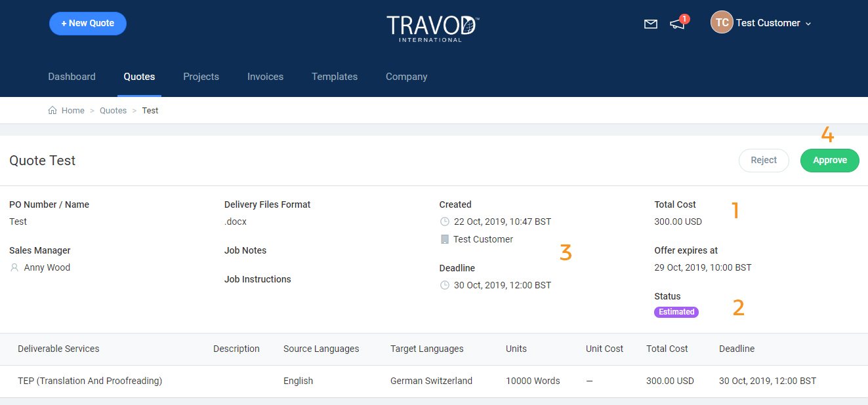Select the Company tab

406,77
